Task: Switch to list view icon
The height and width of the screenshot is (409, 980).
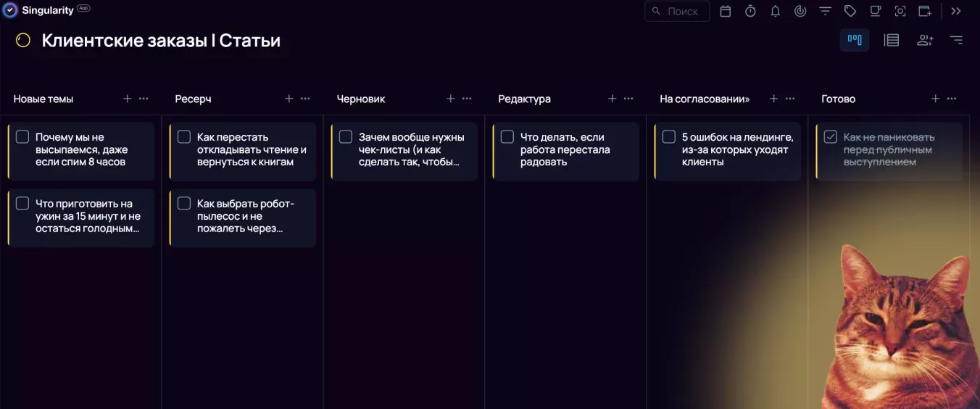Action: coord(892,40)
